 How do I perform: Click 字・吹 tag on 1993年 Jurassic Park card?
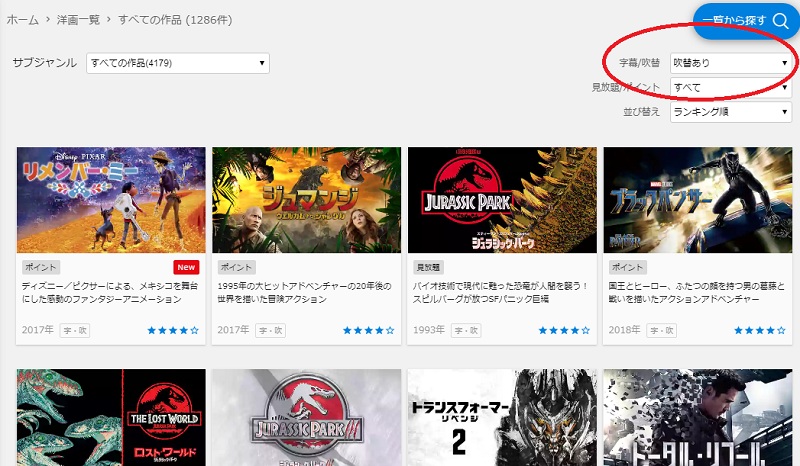click(x=466, y=330)
